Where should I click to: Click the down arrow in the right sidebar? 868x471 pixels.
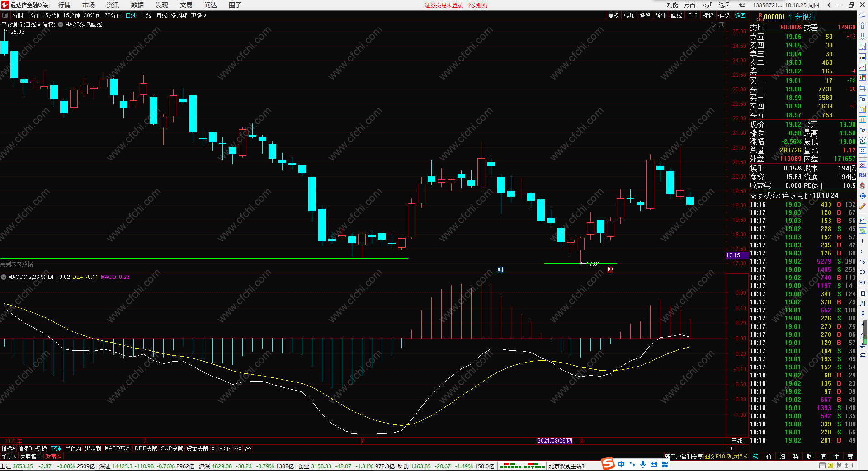pos(863,36)
